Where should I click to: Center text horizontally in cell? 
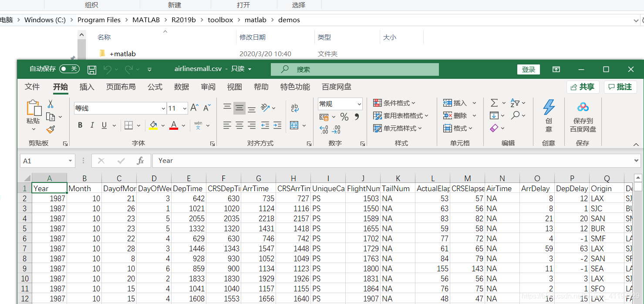point(239,125)
